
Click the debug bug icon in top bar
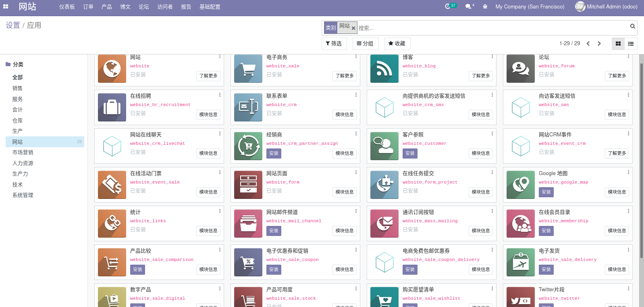point(485,7)
